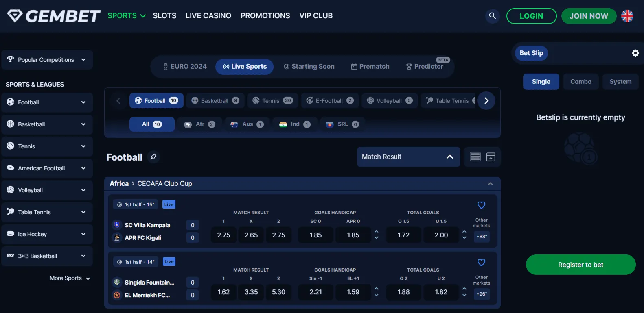
Task: Click Register to bet button
Action: click(581, 265)
